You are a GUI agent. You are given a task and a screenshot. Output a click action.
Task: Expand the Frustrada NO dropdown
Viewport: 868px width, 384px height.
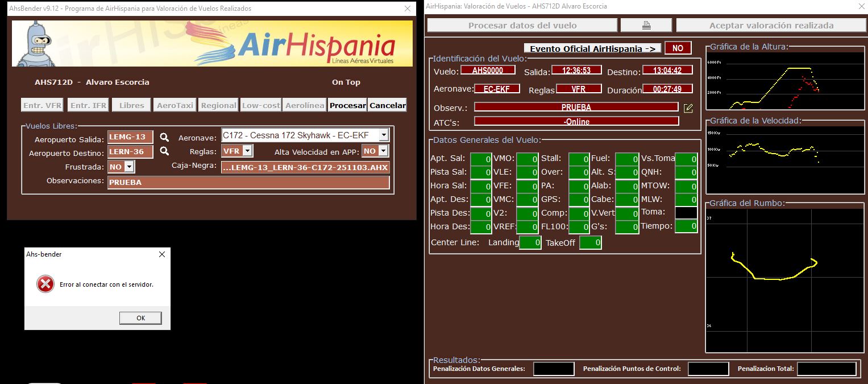coord(129,167)
